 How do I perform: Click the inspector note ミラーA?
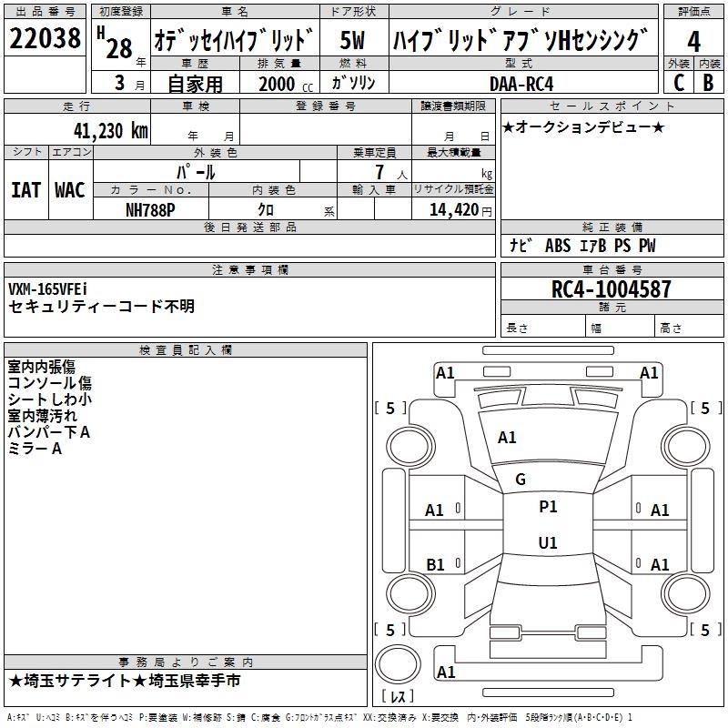pos(35,449)
